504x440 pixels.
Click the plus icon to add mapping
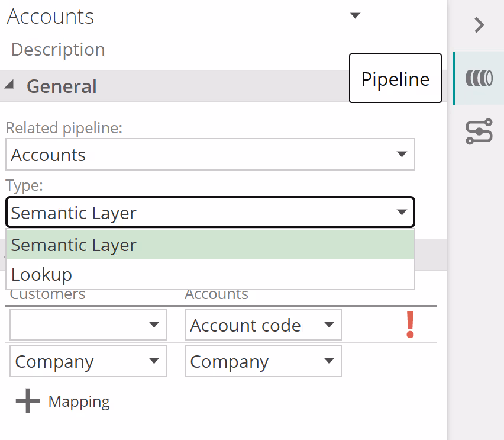[x=27, y=402]
